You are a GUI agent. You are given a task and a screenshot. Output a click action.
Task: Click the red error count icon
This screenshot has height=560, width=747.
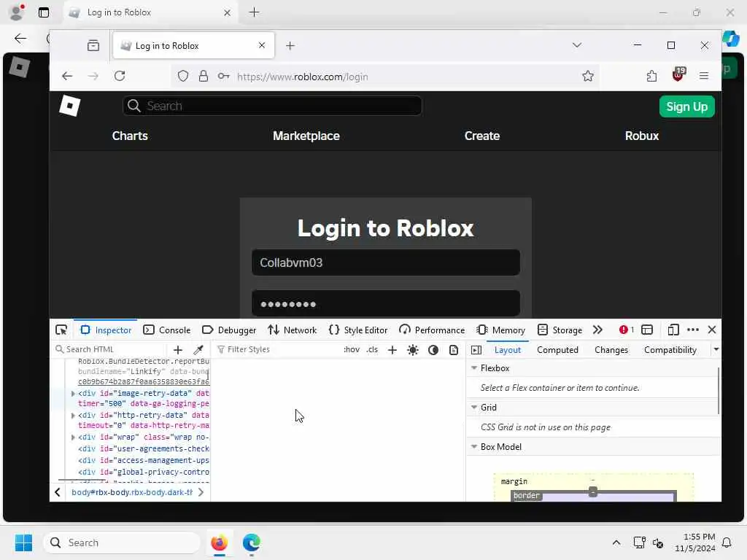click(626, 330)
